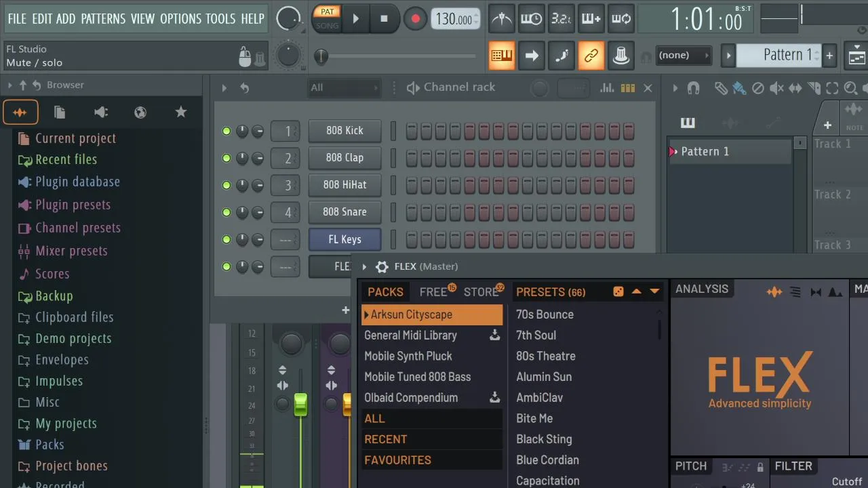
Task: Toggle the FL Keys channel mute LED
Action: [226, 239]
